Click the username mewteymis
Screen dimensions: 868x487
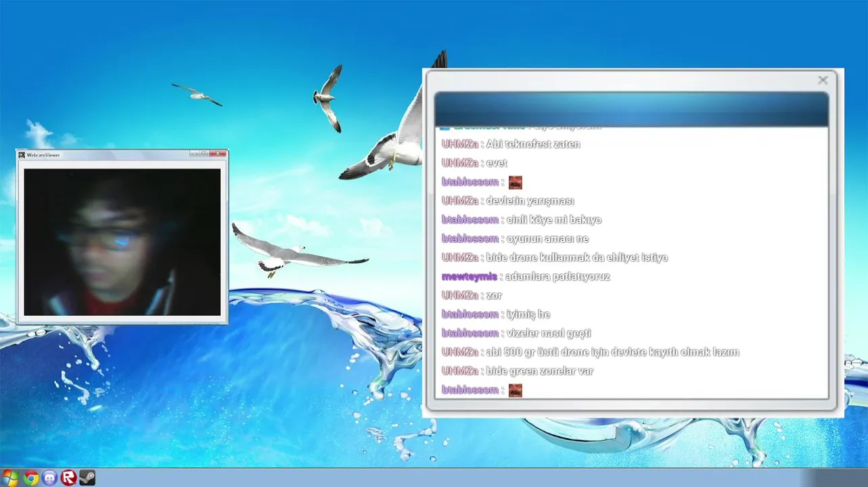pos(469,277)
